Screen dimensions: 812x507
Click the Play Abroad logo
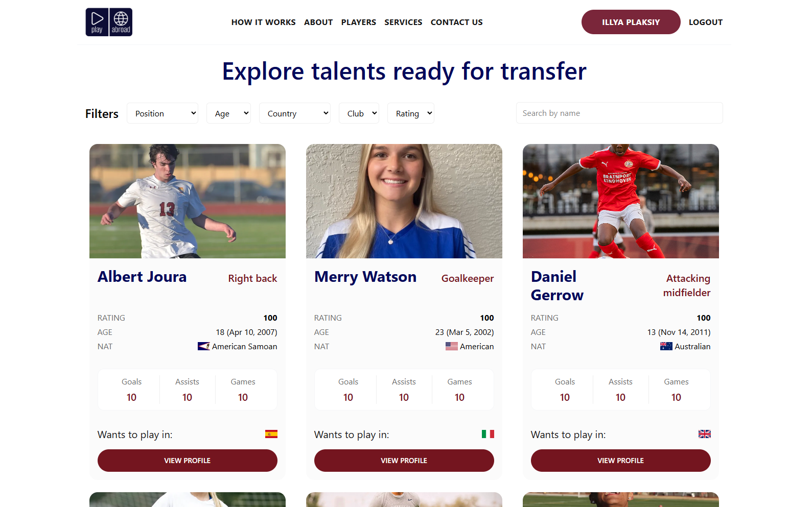click(x=109, y=22)
